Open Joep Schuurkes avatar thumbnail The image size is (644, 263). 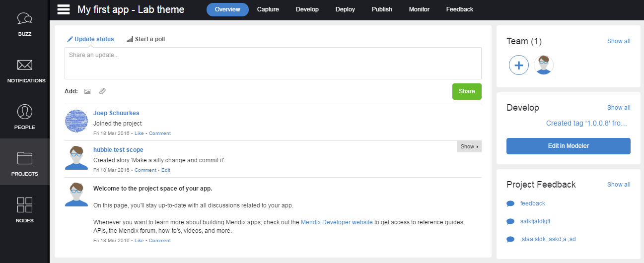[76, 122]
